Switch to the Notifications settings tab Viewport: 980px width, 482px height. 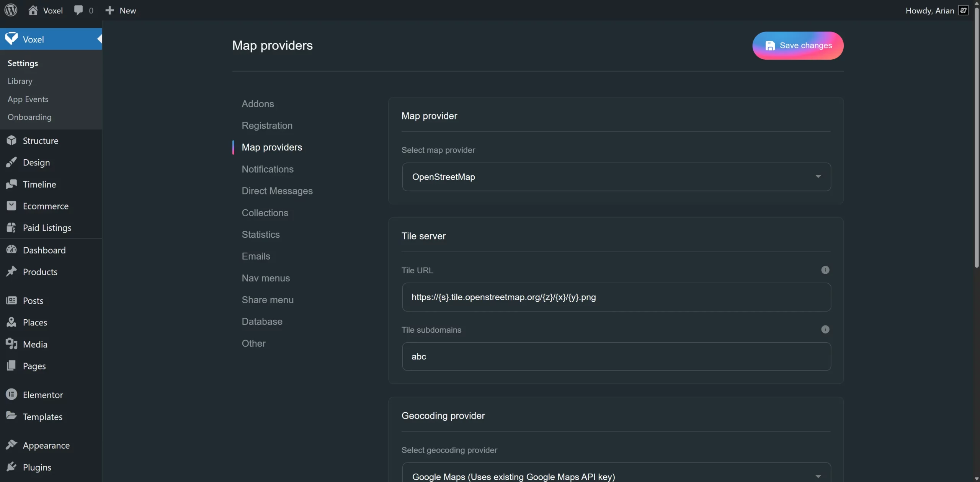268,169
